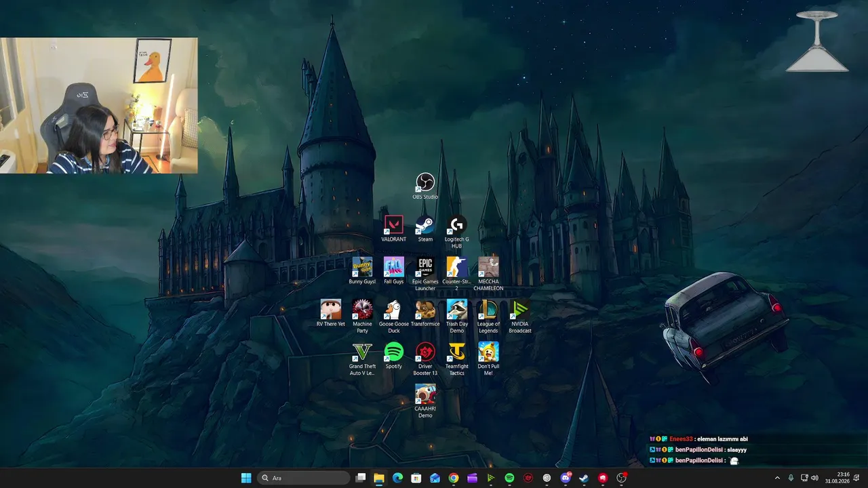
Task: Open network settings from the tray
Action: 804,478
